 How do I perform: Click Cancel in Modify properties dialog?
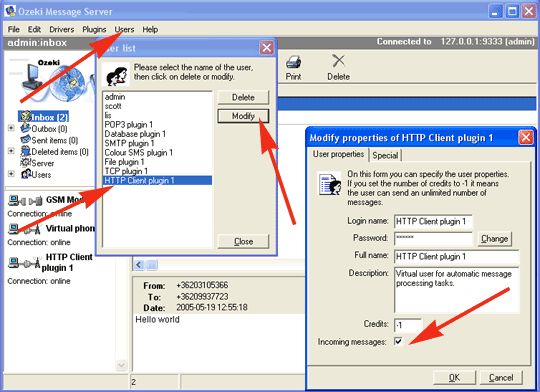coord(501,378)
